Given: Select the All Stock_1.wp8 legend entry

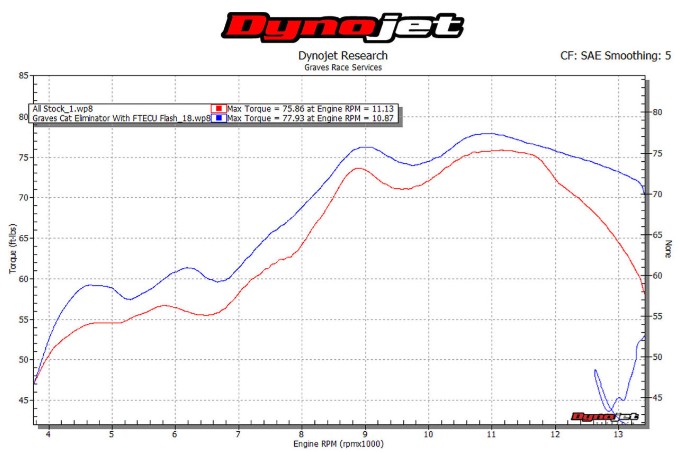Looking at the screenshot, I should [x=63, y=109].
